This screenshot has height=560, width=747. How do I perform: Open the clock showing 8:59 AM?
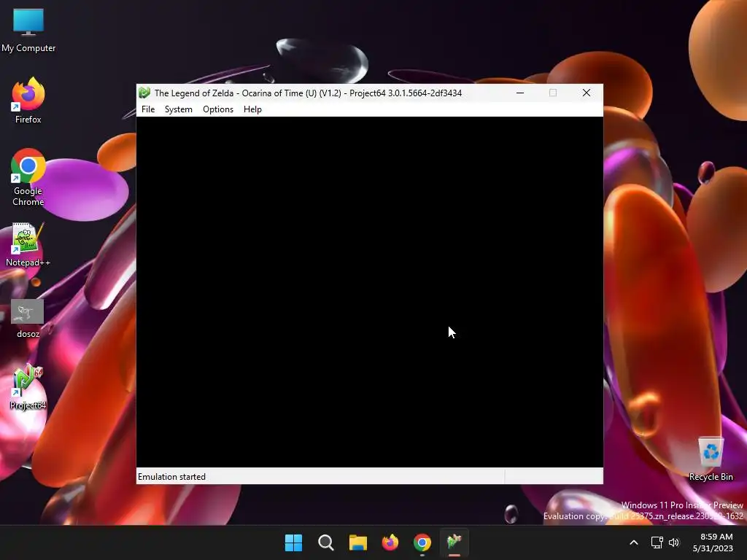[x=713, y=542]
